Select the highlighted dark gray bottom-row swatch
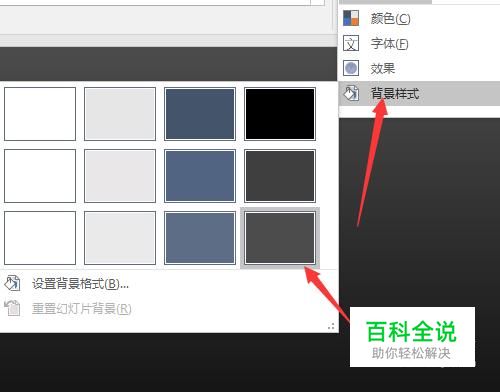Screen dimensions: 500x392 point(280,238)
